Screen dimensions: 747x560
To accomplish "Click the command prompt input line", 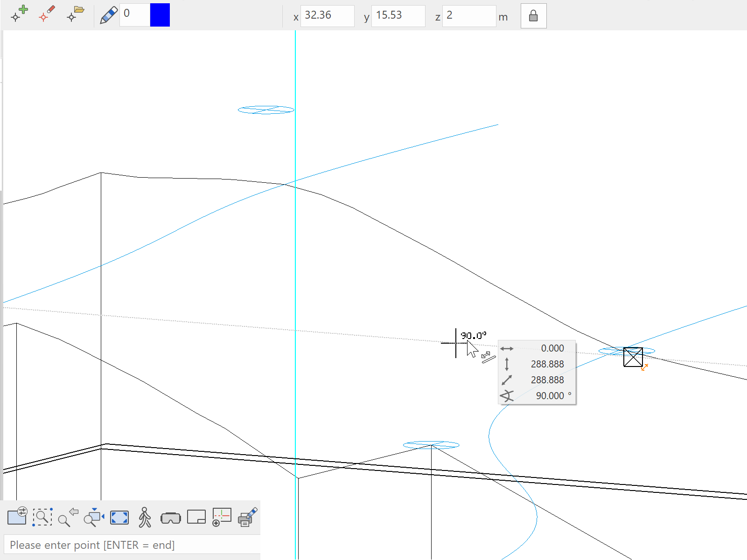I will tap(132, 545).
